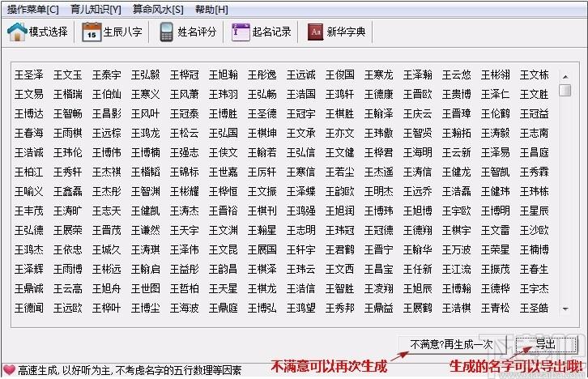The width and height of the screenshot is (588, 379).
Task: Select the name 王德康
Action: (379, 94)
